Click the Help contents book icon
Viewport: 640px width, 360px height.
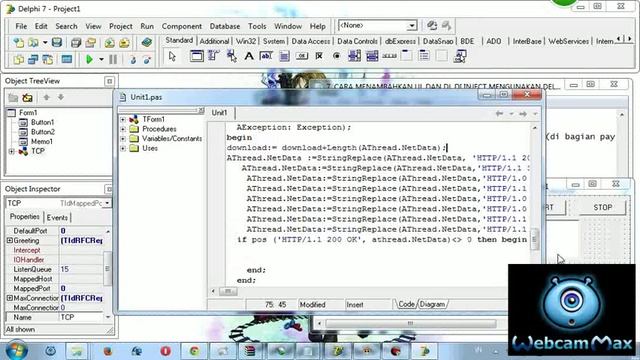coord(147,42)
